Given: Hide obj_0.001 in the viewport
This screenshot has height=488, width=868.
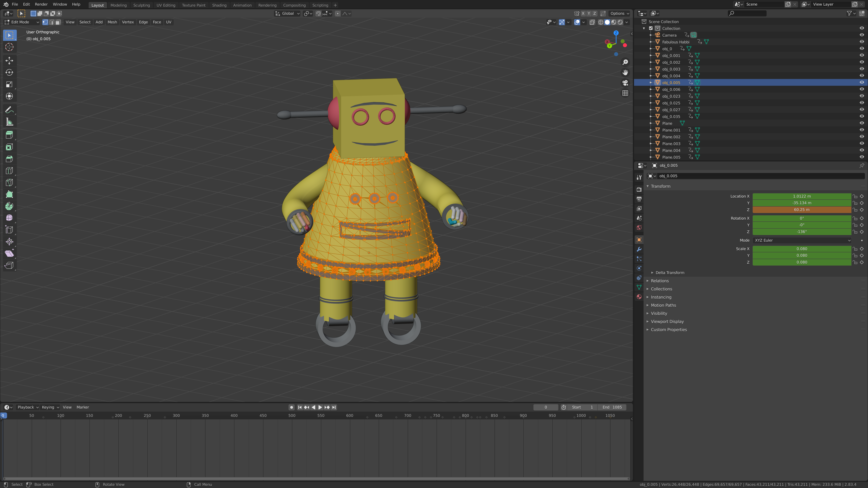Looking at the screenshot, I should (861, 55).
